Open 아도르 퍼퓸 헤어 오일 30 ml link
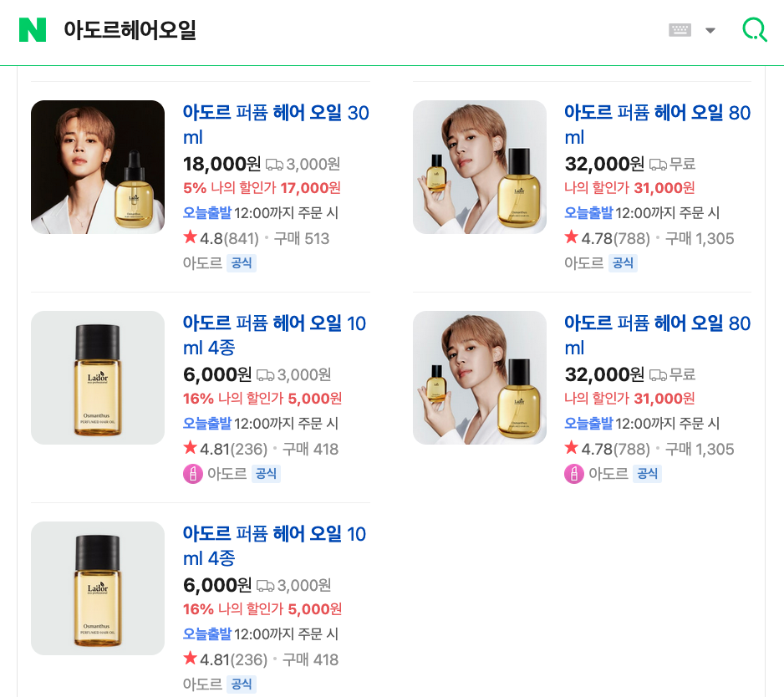 point(276,125)
